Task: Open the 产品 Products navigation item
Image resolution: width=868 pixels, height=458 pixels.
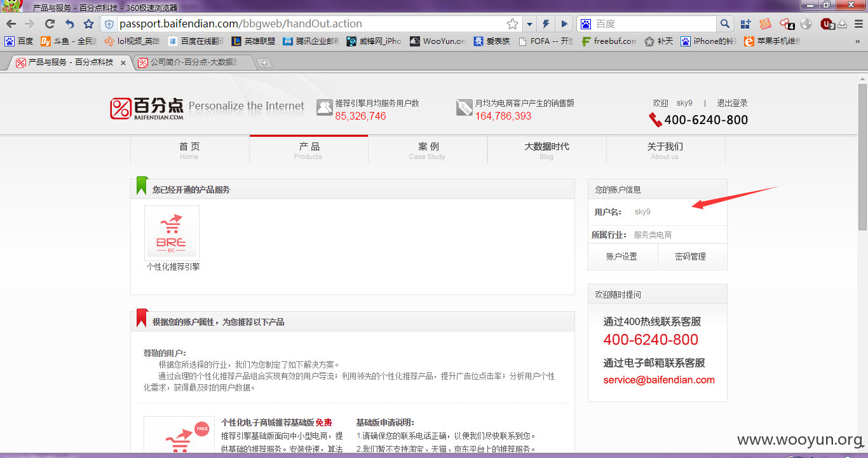Action: pyautogui.click(x=309, y=150)
